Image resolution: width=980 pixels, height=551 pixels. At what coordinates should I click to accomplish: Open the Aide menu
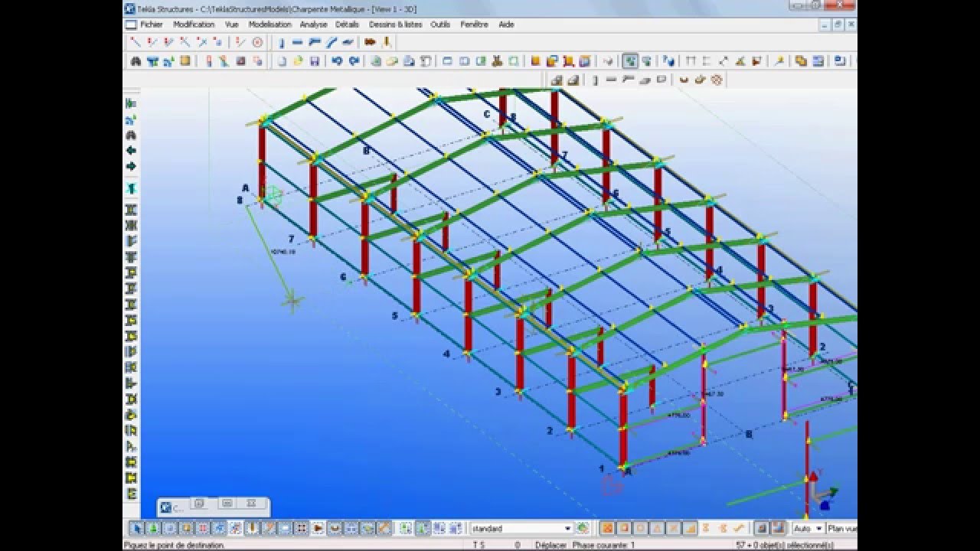tap(506, 24)
